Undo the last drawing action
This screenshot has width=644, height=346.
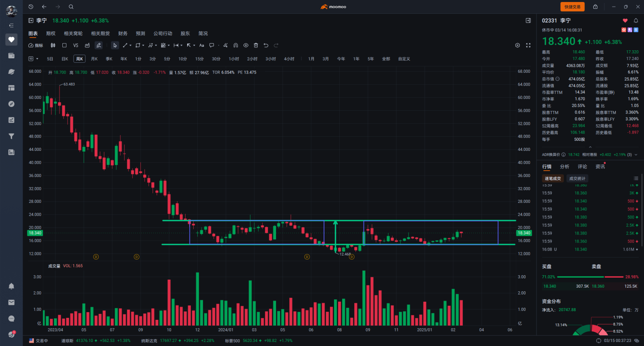click(266, 45)
